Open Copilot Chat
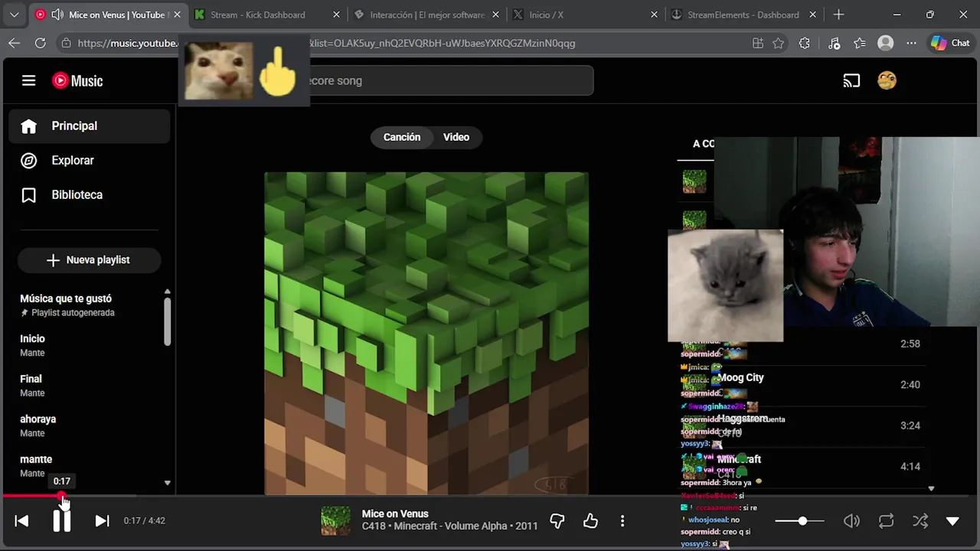This screenshot has width=980, height=551. (x=950, y=44)
